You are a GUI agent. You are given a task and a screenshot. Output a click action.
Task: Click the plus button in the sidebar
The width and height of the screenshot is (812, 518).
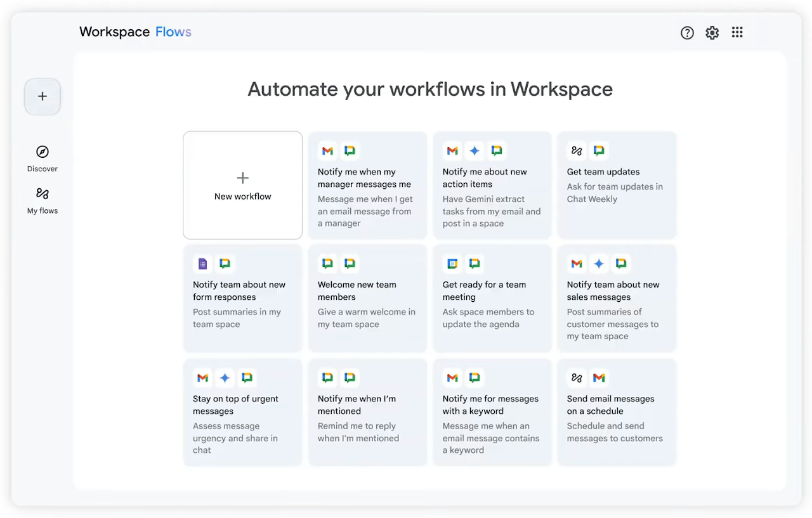[43, 96]
